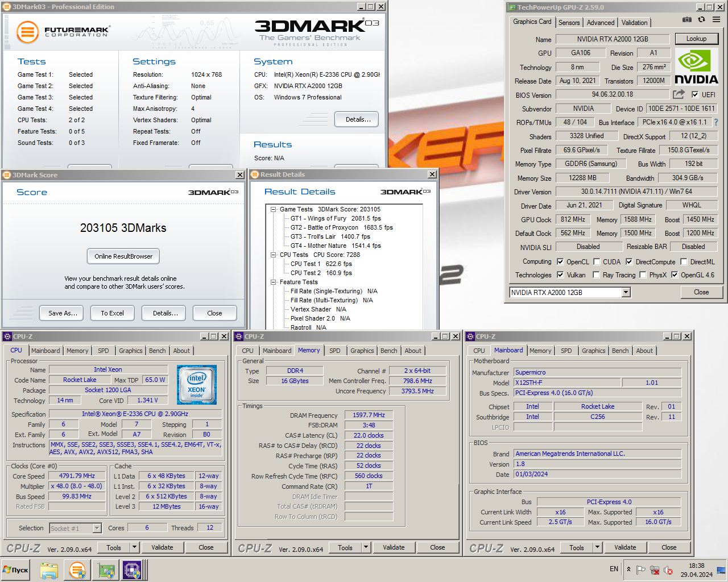Switch to CPU-Z taskbar icon

click(x=133, y=570)
